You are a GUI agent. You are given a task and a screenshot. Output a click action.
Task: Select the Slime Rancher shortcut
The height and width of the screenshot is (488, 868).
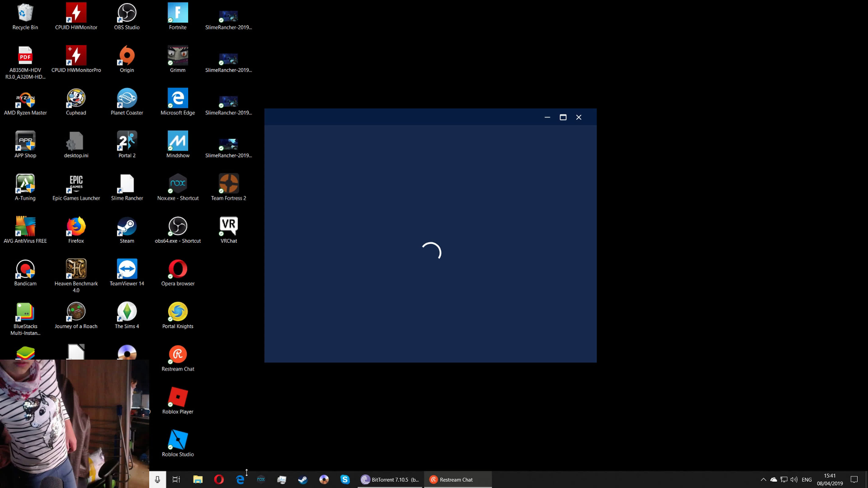(x=127, y=188)
